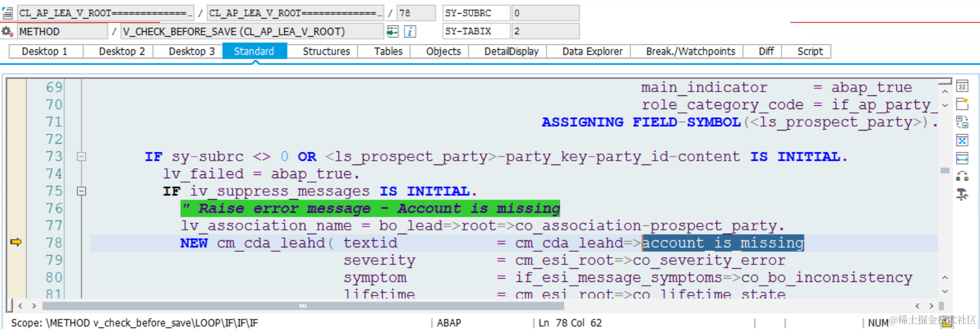Click the green comment 'Raise error message - Account is missing'
Image resolution: width=980 pixels, height=329 pixels.
tap(371, 208)
